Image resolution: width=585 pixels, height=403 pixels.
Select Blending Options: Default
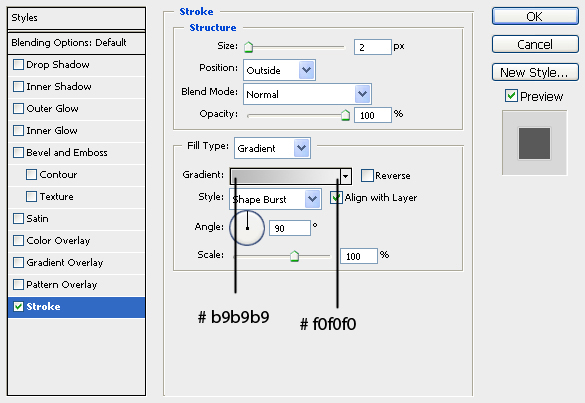coord(76,43)
